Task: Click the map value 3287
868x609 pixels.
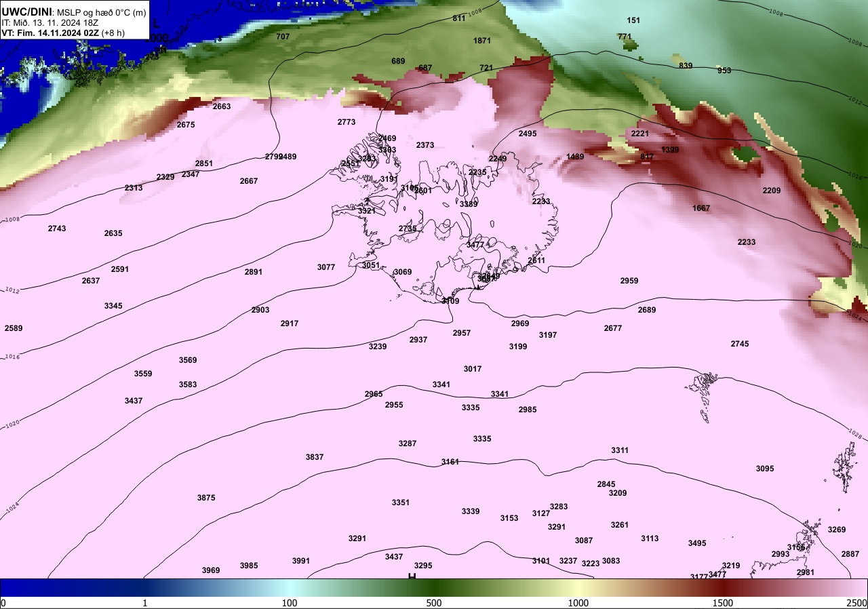Action: pyautogui.click(x=408, y=444)
